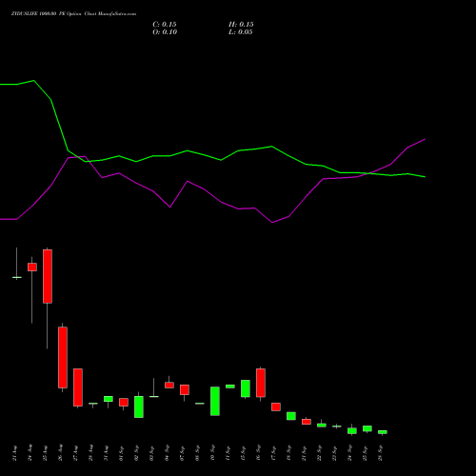Viewport: 476px width, 476px height.
Task: Click the 16 Sep date label
Action: pos(259,453)
